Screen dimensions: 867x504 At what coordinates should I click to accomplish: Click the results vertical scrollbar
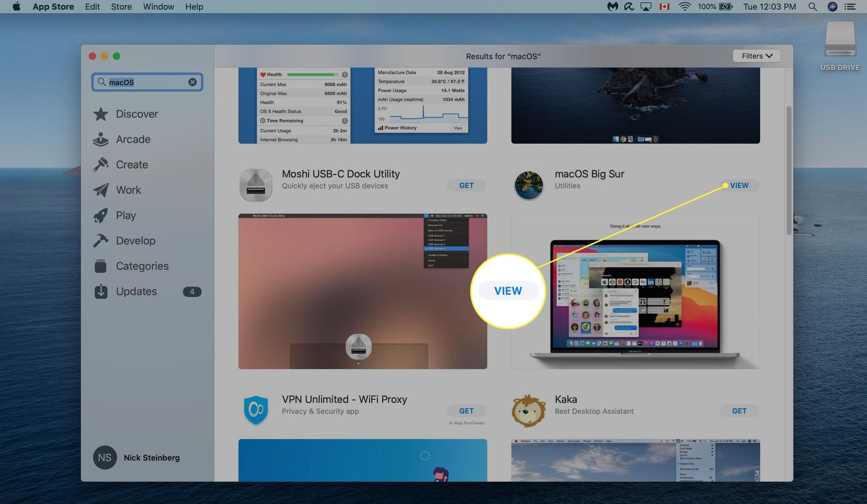[789, 171]
